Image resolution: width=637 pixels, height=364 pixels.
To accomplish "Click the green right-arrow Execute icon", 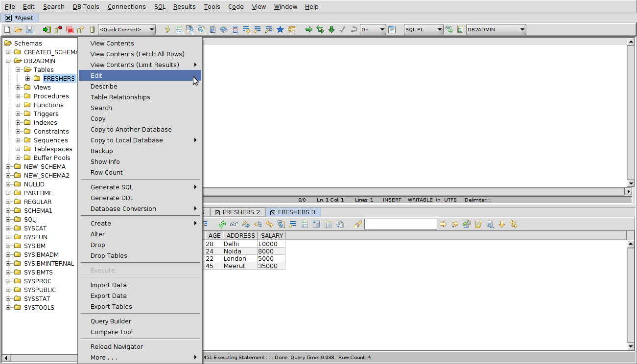I will coord(308,30).
